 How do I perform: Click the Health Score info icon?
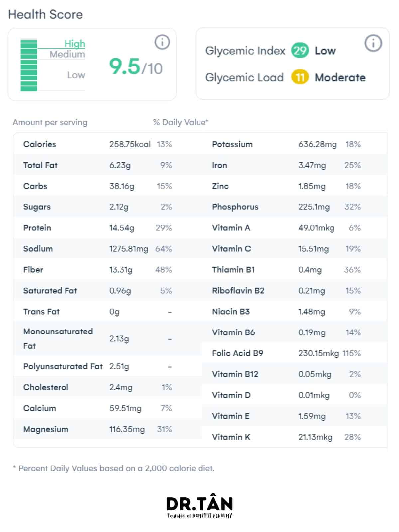pos(162,42)
